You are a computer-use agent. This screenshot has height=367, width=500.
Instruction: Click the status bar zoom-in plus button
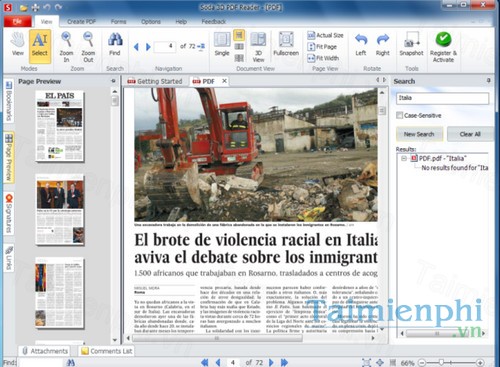(x=480, y=362)
